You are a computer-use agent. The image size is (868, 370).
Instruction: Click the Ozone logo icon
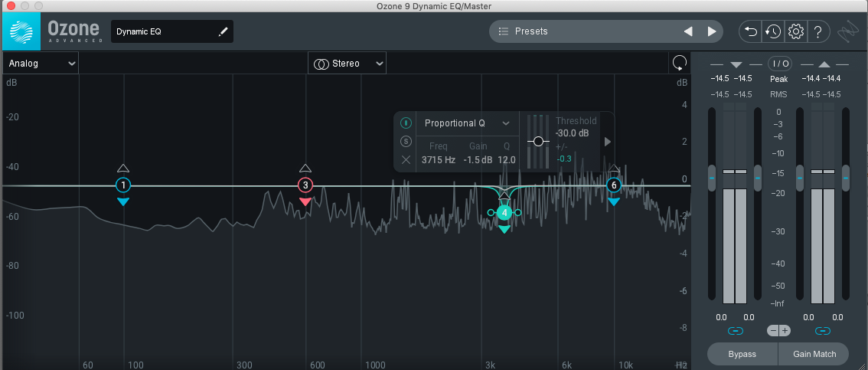[21, 31]
